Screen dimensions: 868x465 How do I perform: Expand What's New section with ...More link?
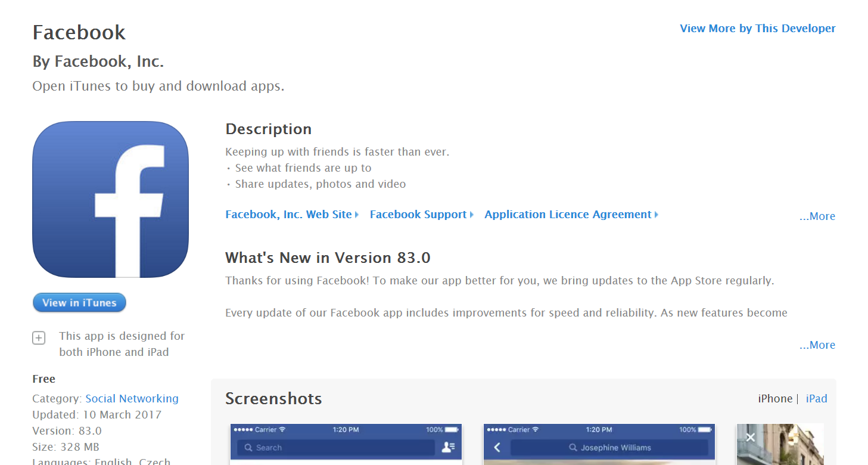[817, 345]
